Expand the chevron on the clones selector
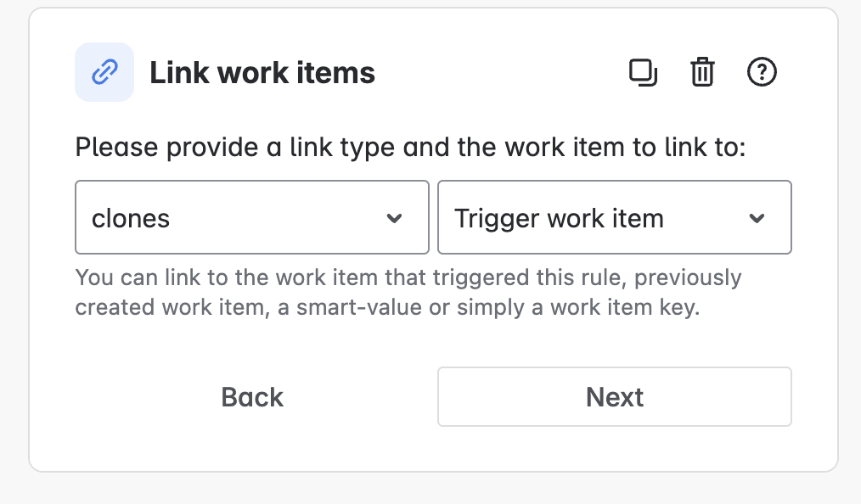The width and height of the screenshot is (861, 504). tap(395, 218)
